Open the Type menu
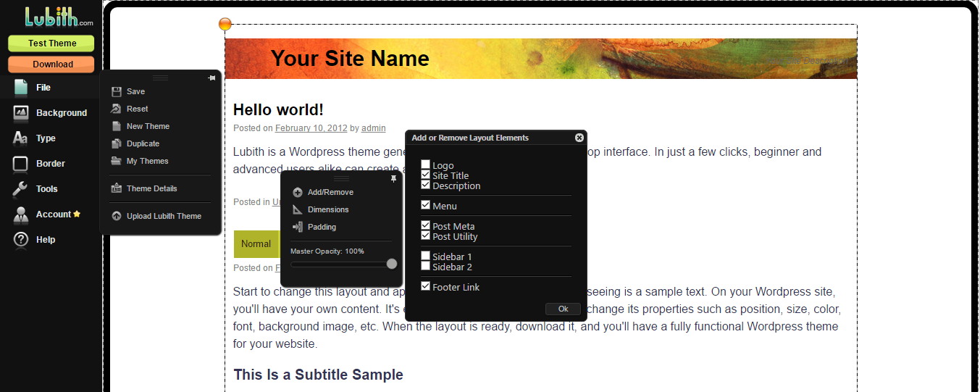Screen dimensions: 980x392 [x=46, y=138]
